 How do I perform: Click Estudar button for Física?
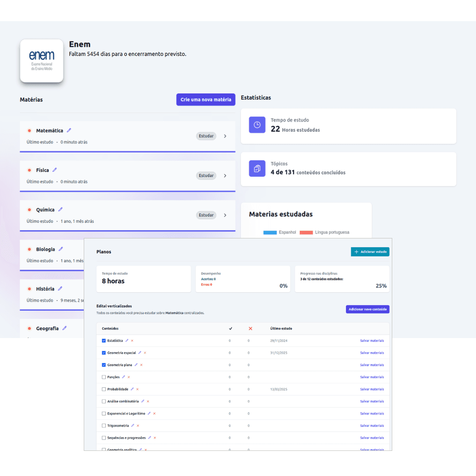(x=206, y=175)
